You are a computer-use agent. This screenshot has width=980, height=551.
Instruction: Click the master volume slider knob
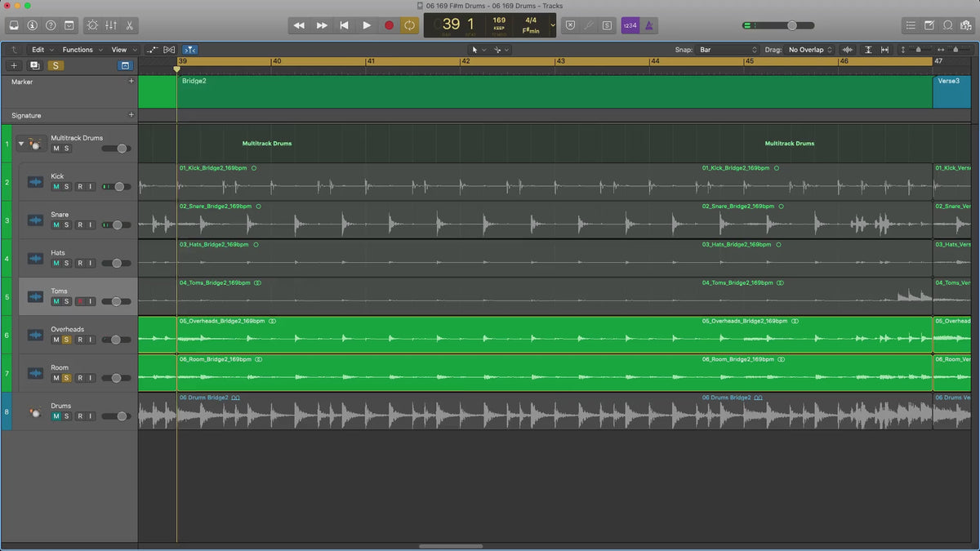[x=791, y=25]
